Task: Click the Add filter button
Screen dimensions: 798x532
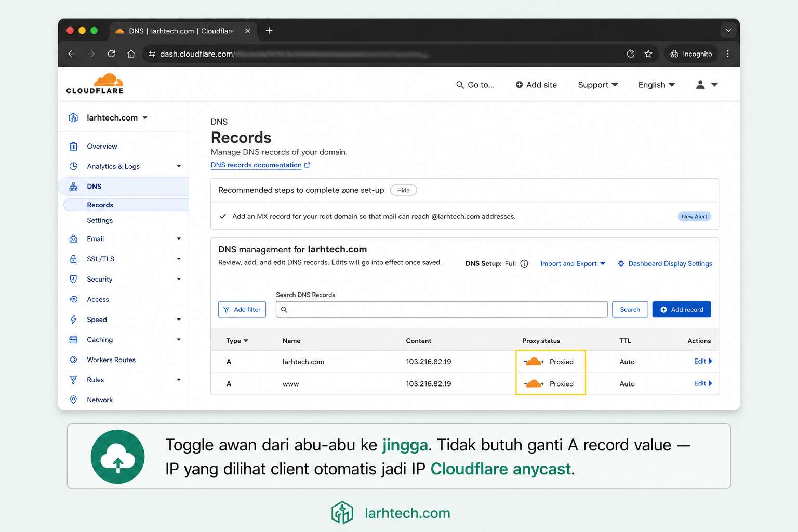Action: [242, 310]
